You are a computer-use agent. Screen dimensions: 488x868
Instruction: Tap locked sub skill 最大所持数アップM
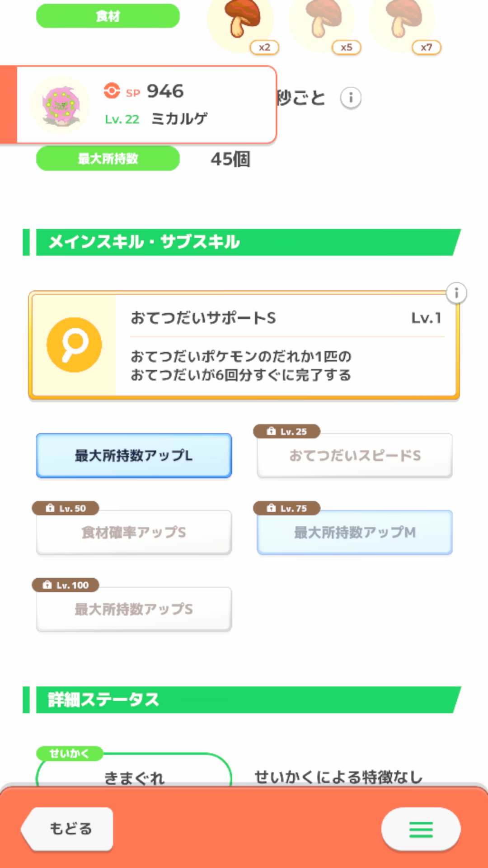click(355, 533)
